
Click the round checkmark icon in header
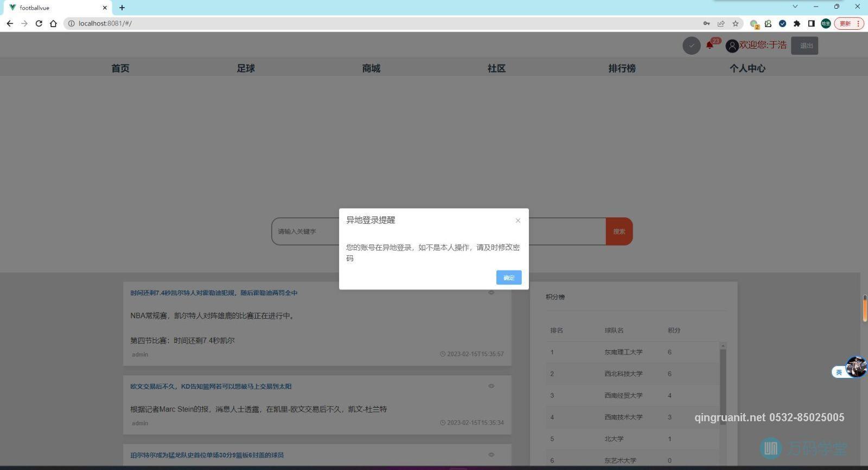[x=691, y=46]
